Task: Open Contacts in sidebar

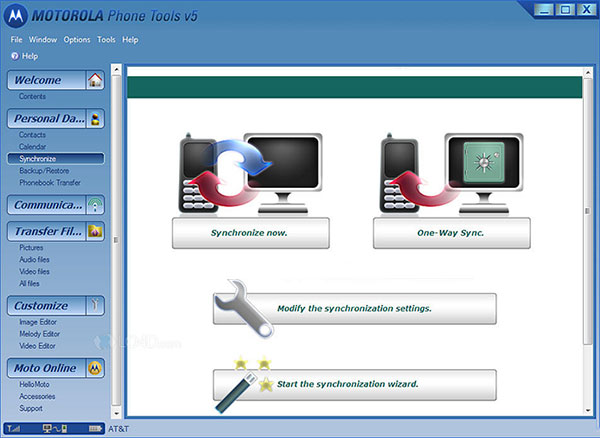Action: [32, 135]
